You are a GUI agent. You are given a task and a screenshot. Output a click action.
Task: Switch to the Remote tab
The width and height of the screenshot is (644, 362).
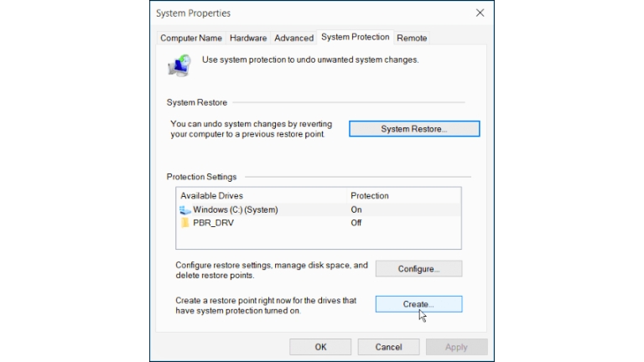[412, 39]
